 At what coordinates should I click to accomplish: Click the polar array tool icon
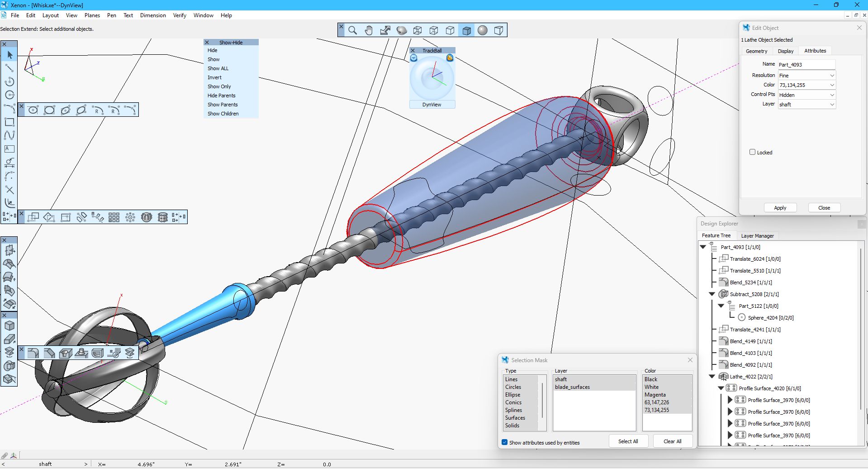[x=130, y=217]
